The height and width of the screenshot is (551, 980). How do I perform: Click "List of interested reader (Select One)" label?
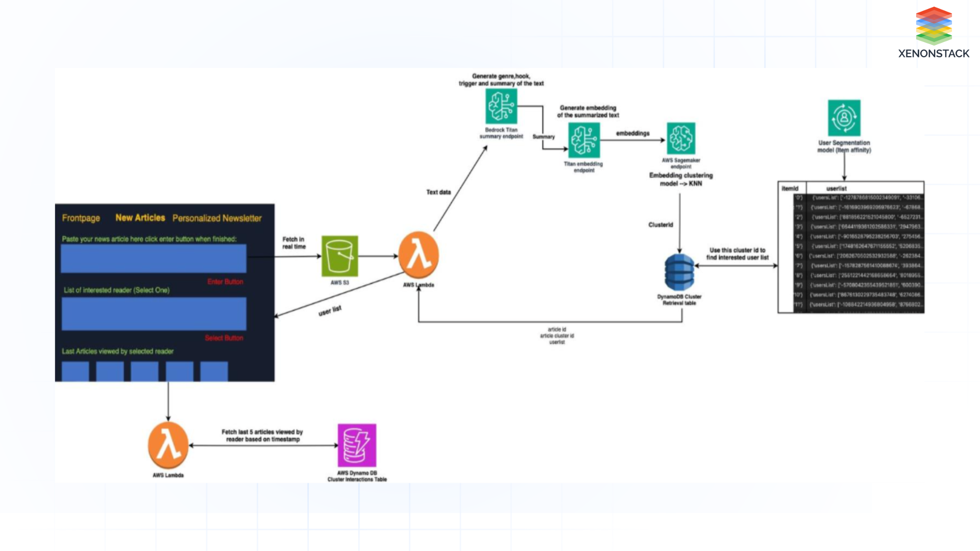click(x=117, y=290)
